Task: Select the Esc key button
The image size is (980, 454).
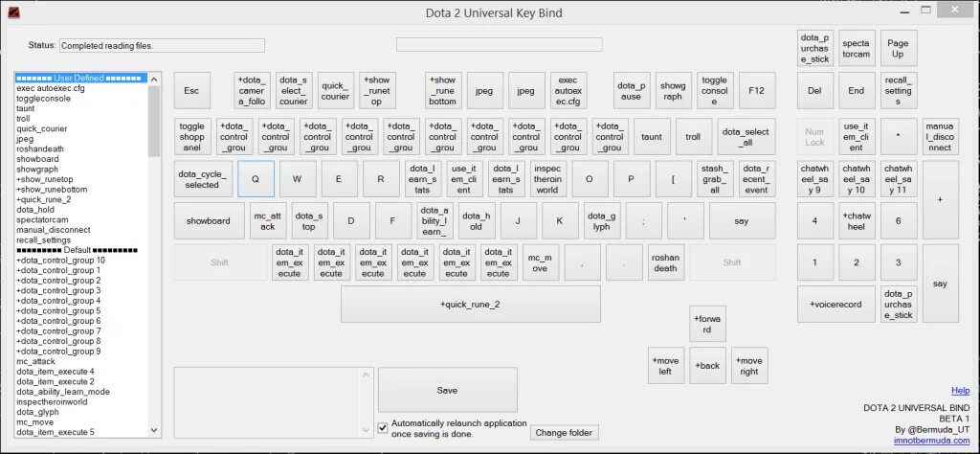Action: pyautogui.click(x=191, y=91)
